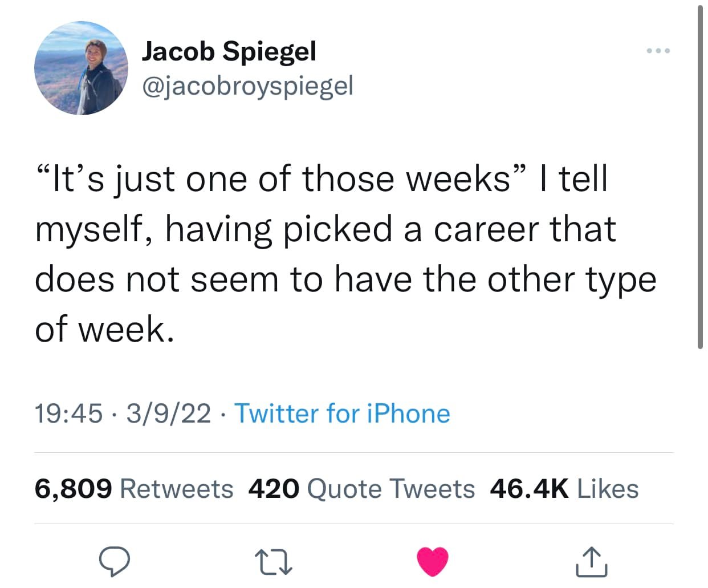View the 6,809 Retweets list
Image resolution: width=708 pixels, height=588 pixels.
(134, 489)
